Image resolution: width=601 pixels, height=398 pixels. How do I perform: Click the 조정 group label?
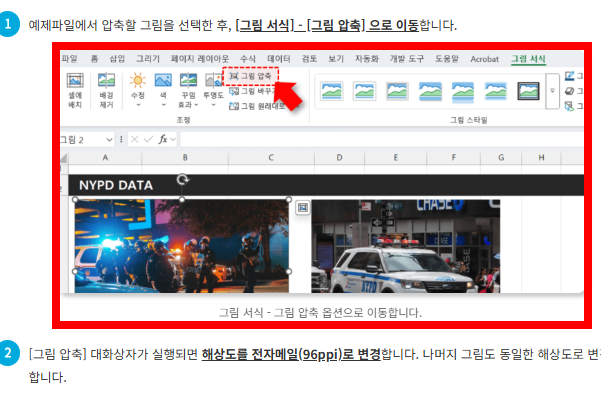(183, 120)
